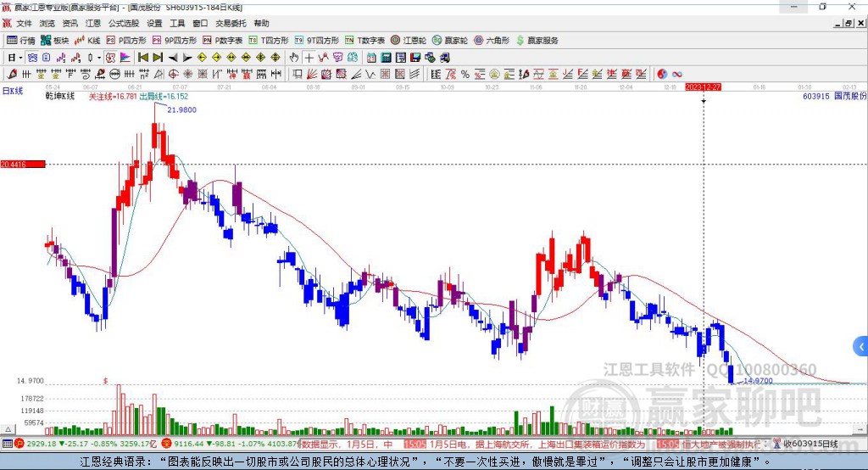Image resolution: width=868 pixels, height=470 pixels.
Task: Click the 乾坤K线 chart label
Action: click(x=60, y=97)
